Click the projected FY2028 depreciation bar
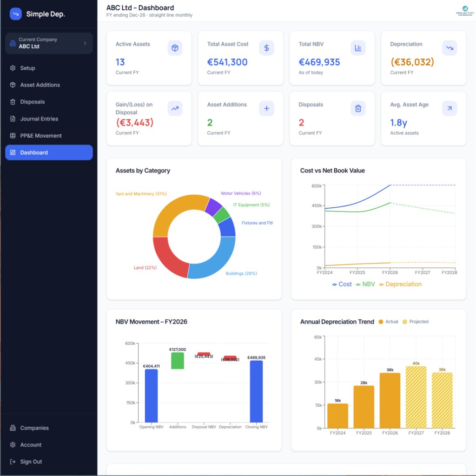This screenshot has width=476, height=476. [442, 400]
